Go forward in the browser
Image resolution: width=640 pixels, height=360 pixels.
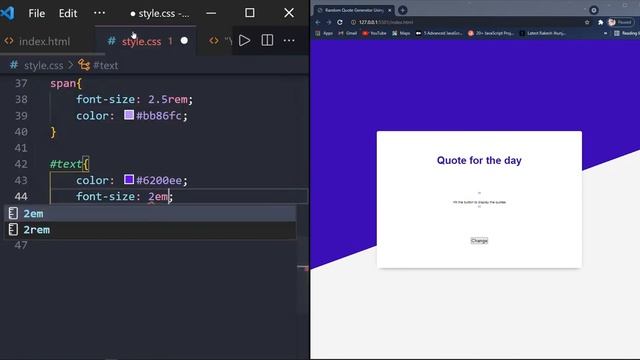click(329, 22)
